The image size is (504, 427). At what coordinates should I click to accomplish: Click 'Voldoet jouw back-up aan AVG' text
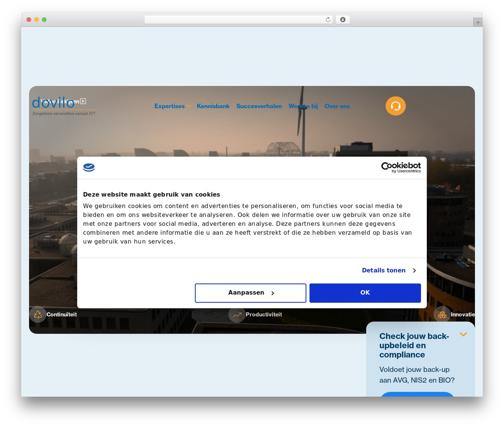point(417,375)
